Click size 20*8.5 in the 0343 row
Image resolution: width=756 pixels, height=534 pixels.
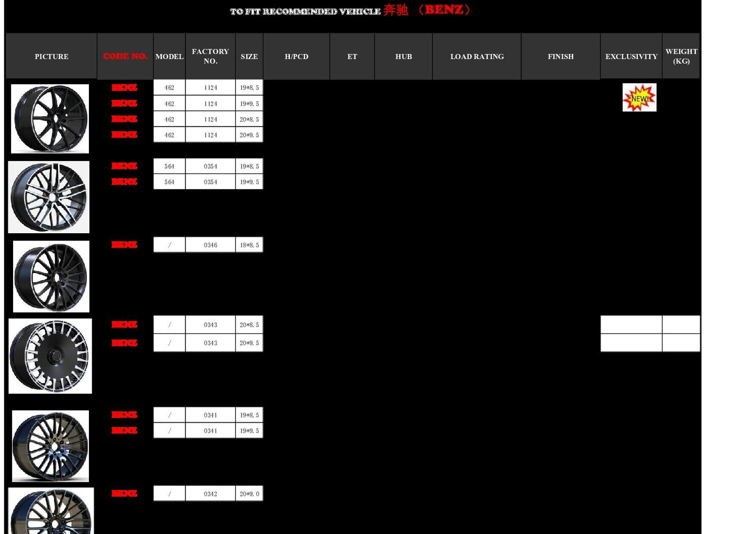point(249,325)
